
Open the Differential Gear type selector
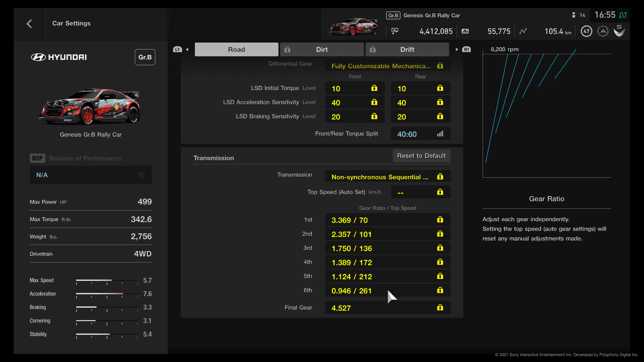387,66
